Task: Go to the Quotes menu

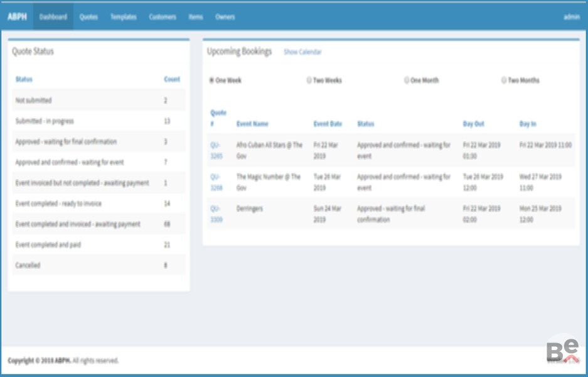Action: coord(88,17)
